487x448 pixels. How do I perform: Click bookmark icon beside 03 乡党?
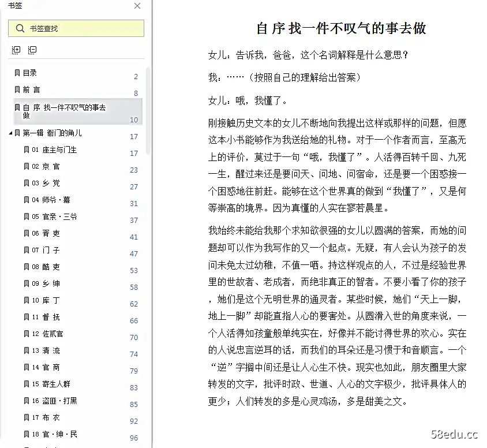[x=27, y=184]
